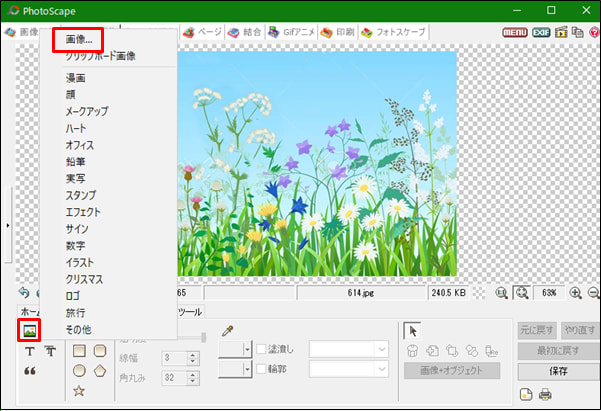The height and width of the screenshot is (411, 601).
Task: Choose the circle shape tool
Action: tap(79, 371)
